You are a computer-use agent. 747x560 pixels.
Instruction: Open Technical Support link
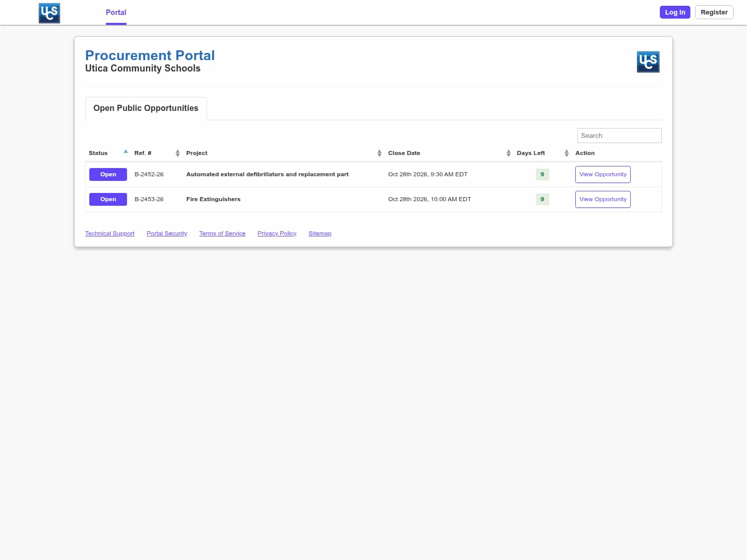pos(109,233)
